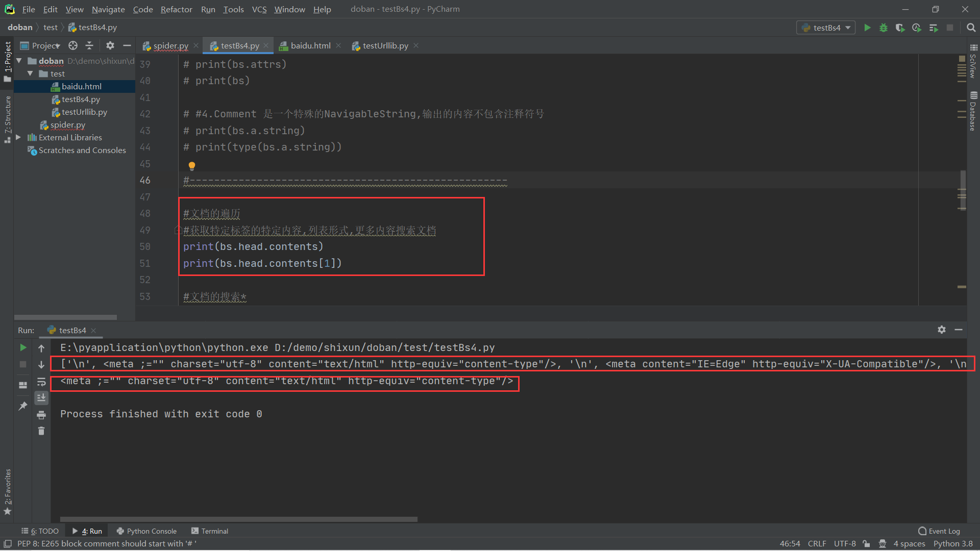Toggle the read-only lock icon in the status bar

(867, 544)
